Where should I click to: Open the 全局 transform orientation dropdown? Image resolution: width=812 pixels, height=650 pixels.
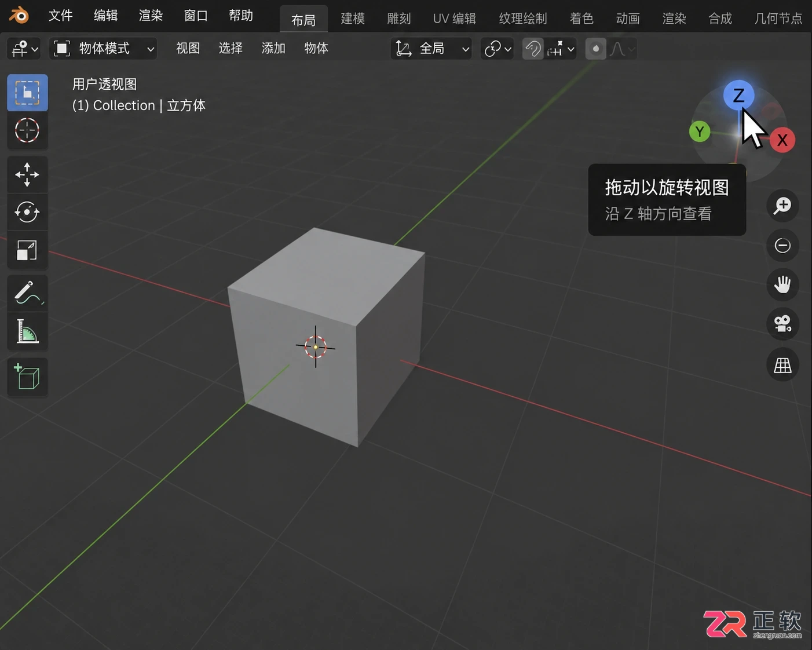click(431, 49)
